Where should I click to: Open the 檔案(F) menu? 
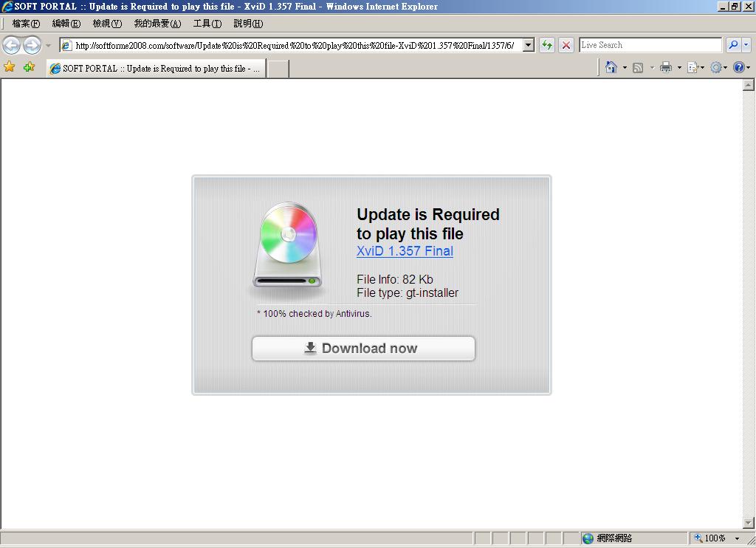click(26, 24)
